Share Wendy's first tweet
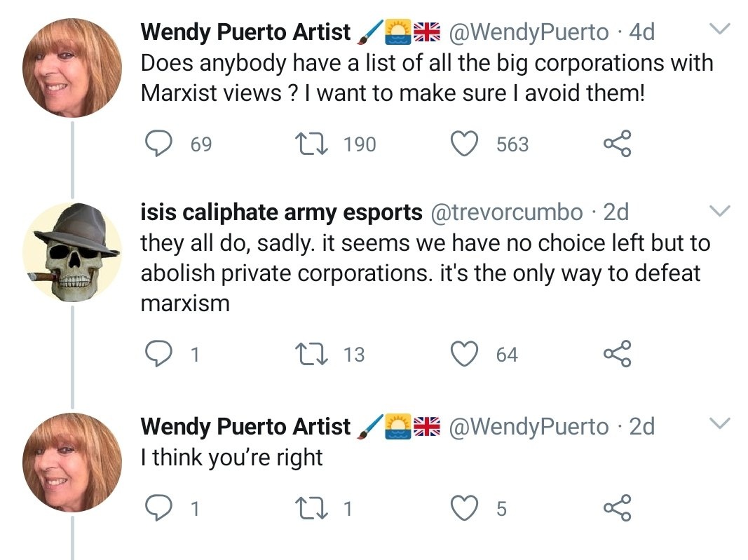 click(x=617, y=144)
